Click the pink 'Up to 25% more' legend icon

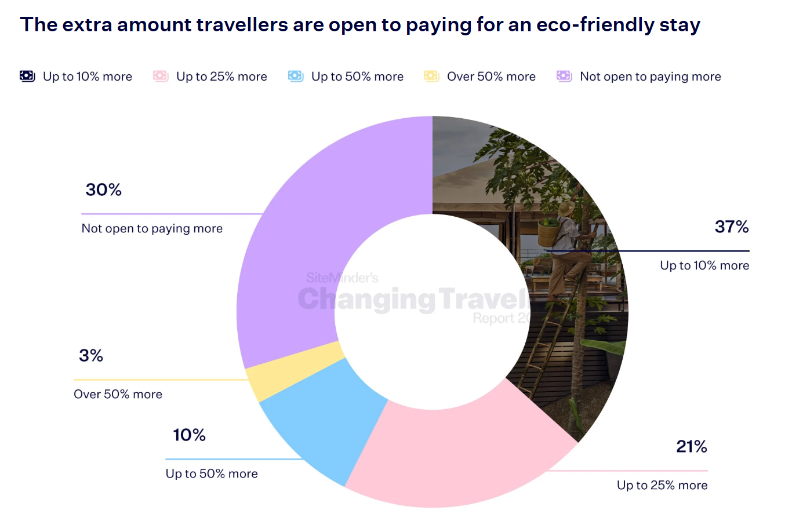tap(161, 76)
